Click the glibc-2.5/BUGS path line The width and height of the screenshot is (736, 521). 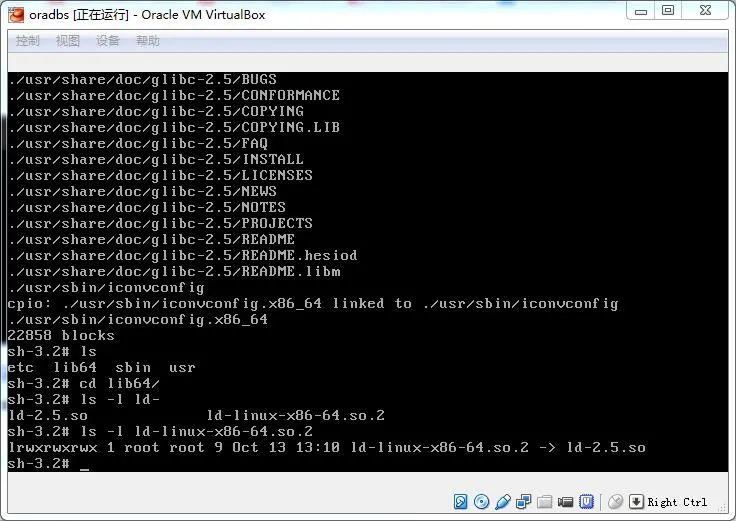(142, 79)
